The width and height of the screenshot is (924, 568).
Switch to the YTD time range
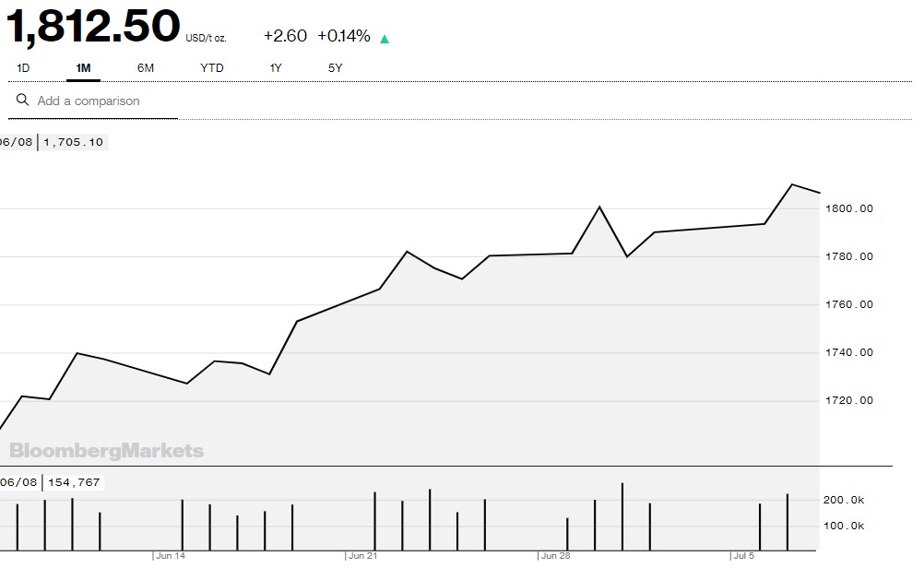[x=212, y=68]
